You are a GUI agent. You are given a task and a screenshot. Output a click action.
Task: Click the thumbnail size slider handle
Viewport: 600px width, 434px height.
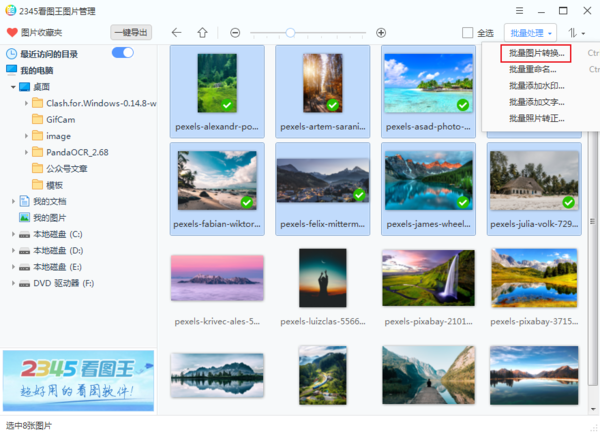pyautogui.click(x=290, y=32)
